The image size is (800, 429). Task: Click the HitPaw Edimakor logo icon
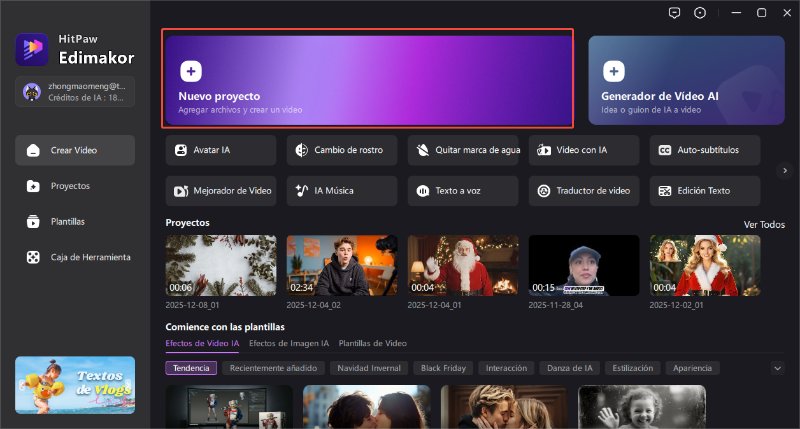click(x=32, y=49)
